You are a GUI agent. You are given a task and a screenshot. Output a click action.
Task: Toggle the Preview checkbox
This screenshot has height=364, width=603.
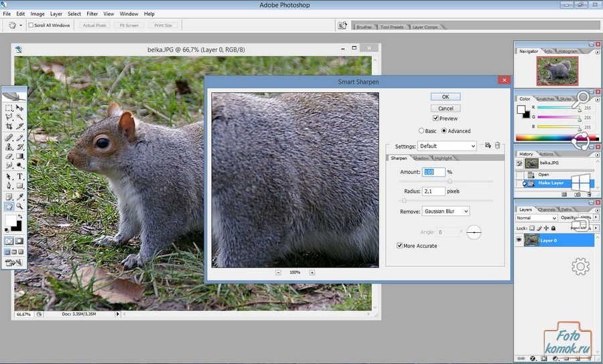tap(435, 118)
